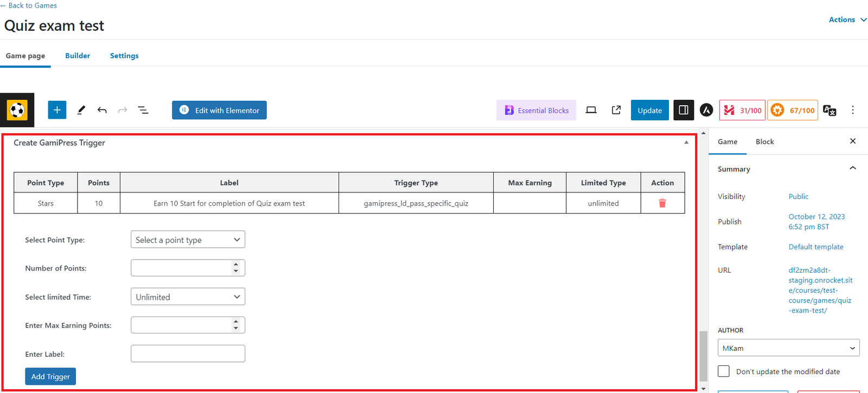Open the view page external link icon

(x=616, y=110)
